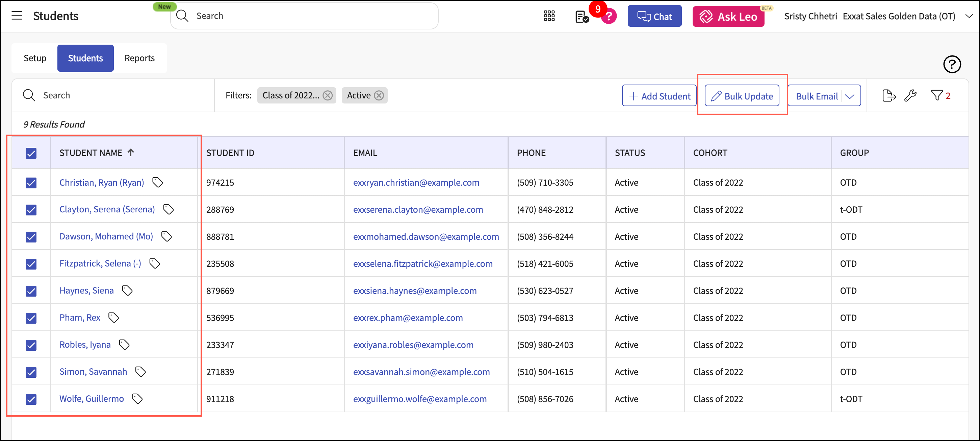Switch to the Setup tab
980x441 pixels.
point(35,58)
